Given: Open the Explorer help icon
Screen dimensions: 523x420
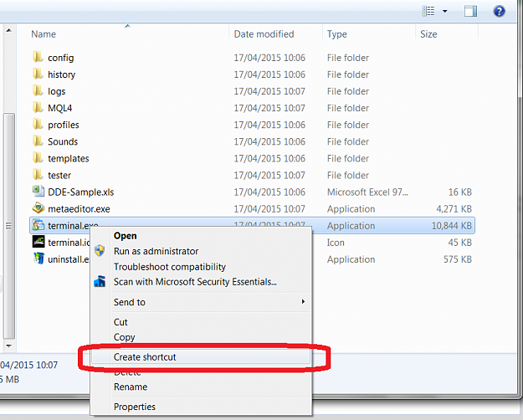Looking at the screenshot, I should click(x=499, y=12).
